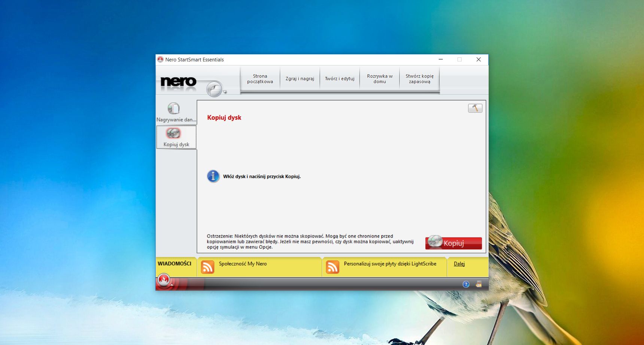
Task: Click the Kopiuj dysk heading
Action: pyautogui.click(x=224, y=118)
